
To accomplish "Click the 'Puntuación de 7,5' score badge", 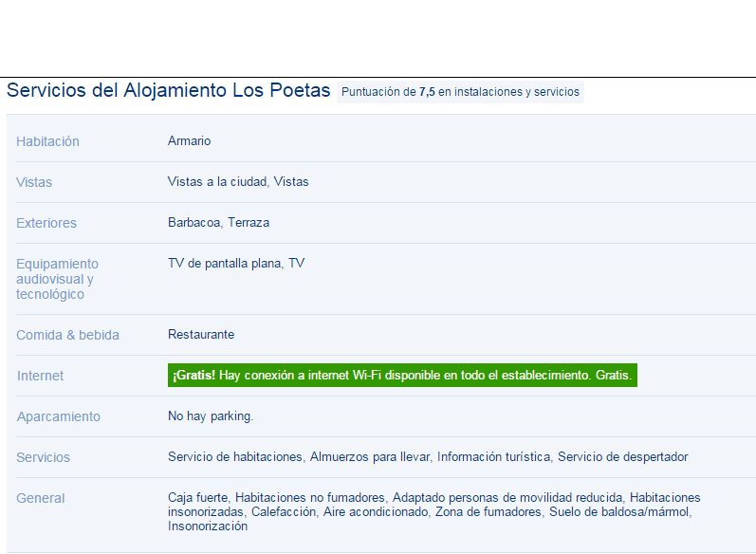I will (460, 92).
